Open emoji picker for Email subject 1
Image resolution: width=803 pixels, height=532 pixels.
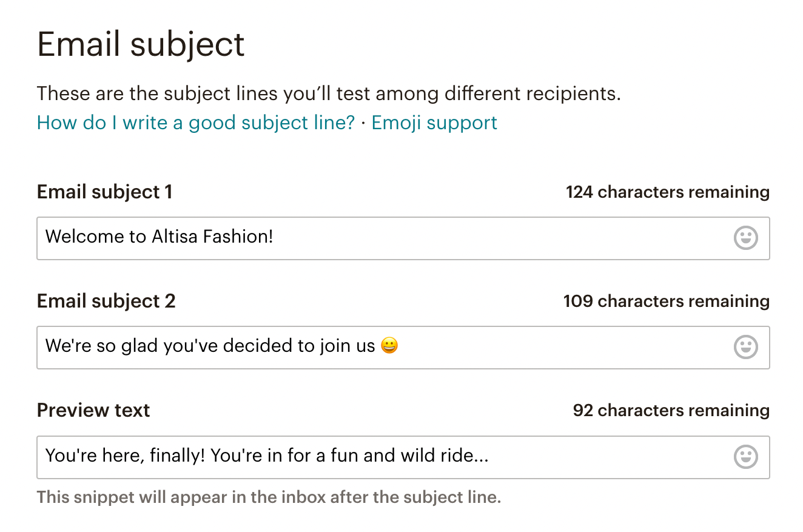(x=745, y=238)
